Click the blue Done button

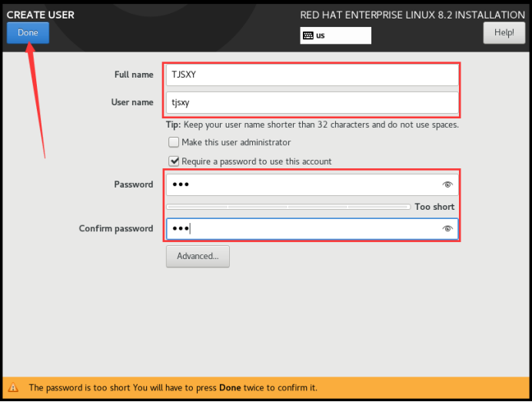[x=28, y=33]
